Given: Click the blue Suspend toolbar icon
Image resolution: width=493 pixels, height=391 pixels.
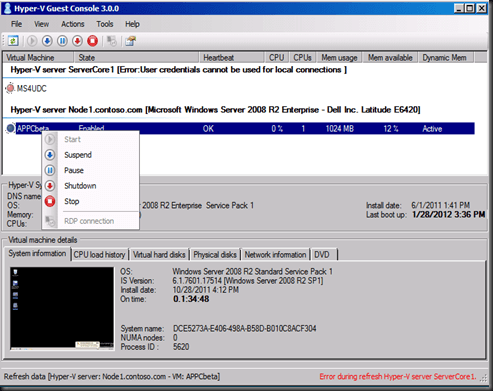Looking at the screenshot, I should [x=47, y=41].
